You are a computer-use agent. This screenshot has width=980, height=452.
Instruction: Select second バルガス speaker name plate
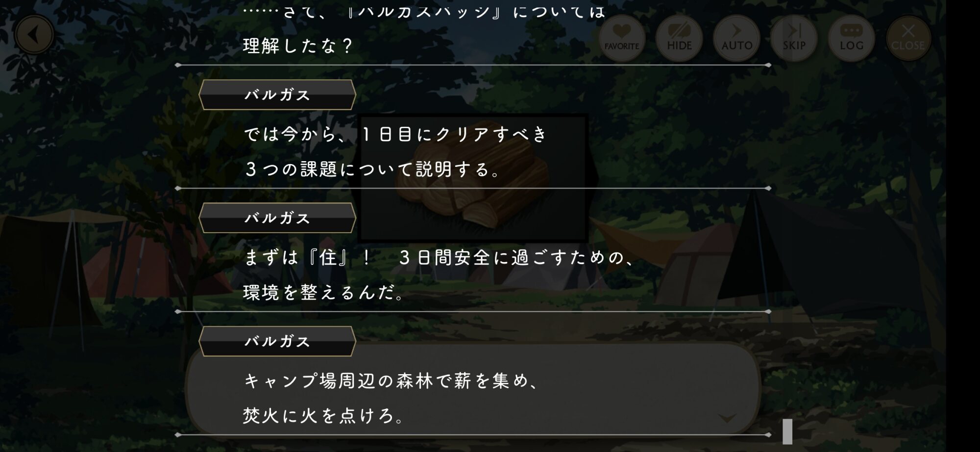point(277,218)
